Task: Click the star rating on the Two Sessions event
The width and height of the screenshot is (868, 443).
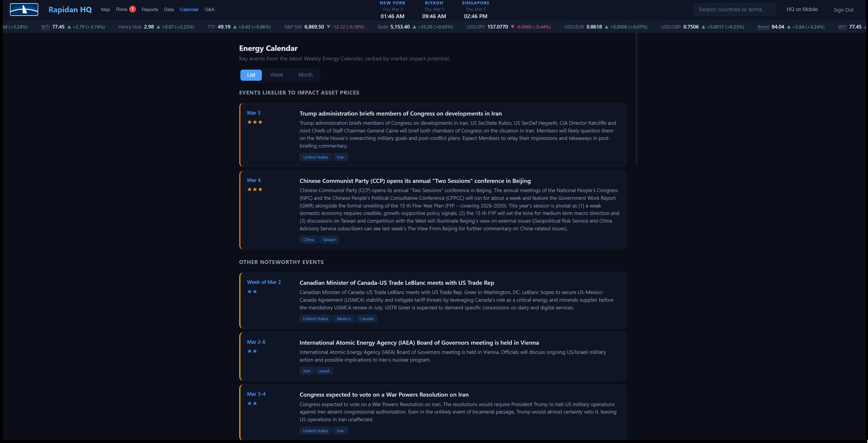Action: 255,189
